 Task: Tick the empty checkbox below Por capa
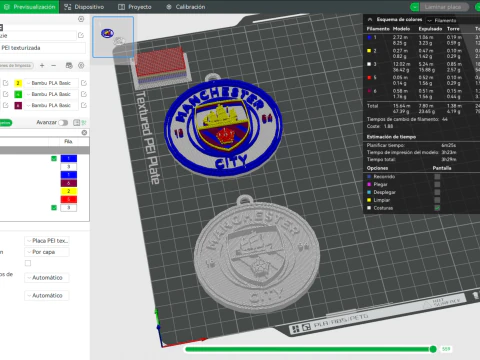28,263
